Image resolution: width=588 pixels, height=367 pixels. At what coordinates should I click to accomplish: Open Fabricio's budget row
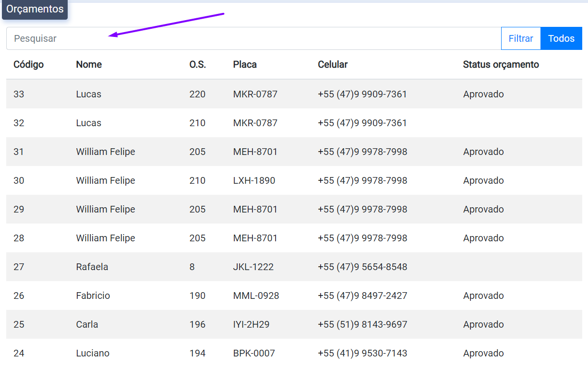(x=93, y=296)
